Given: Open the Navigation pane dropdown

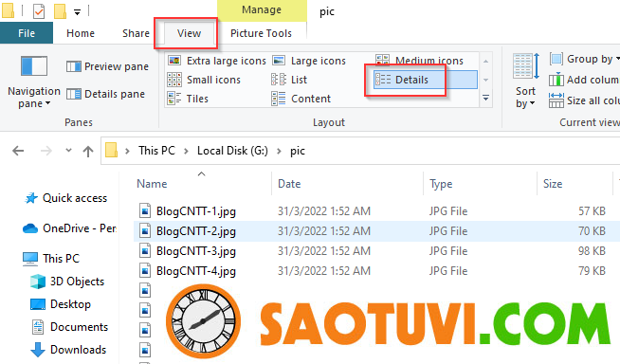Looking at the screenshot, I should click(34, 82).
